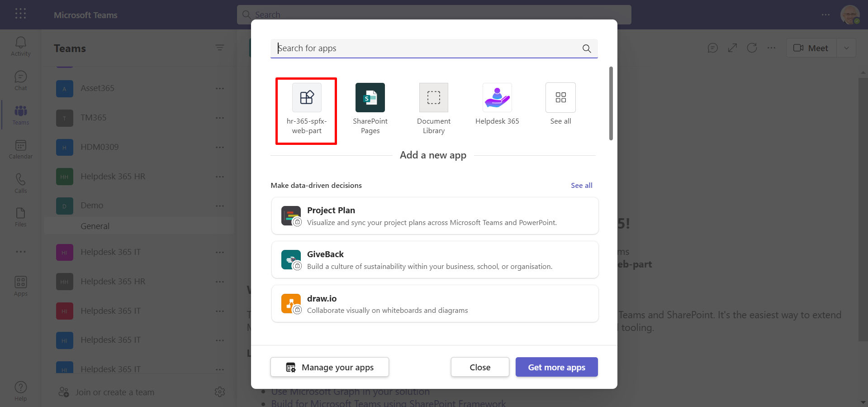
Task: Select the Document Library app icon
Action: click(x=434, y=97)
